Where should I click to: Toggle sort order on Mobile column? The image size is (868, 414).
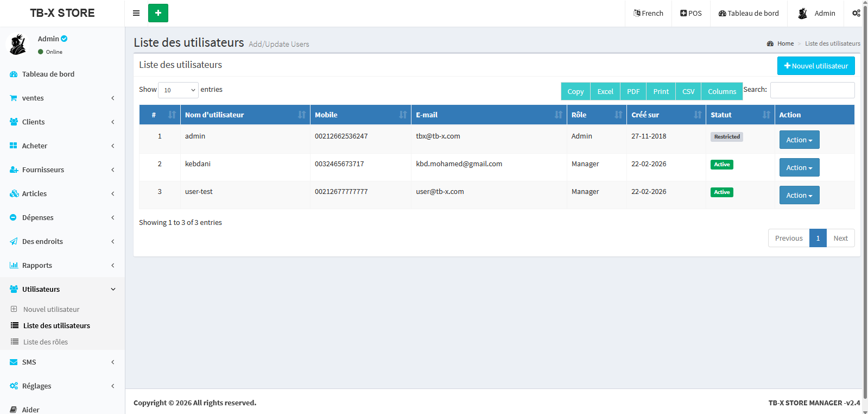360,115
